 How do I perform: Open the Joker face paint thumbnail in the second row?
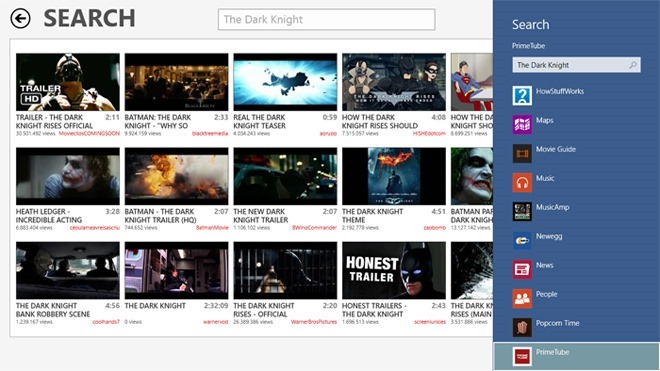point(471,176)
